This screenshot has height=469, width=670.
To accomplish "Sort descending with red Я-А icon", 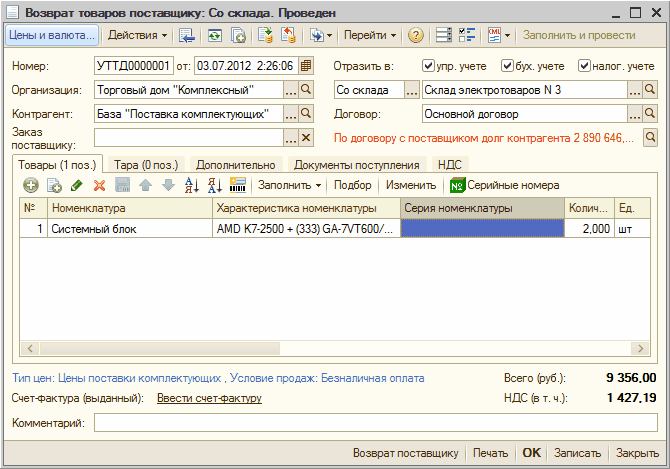I will click(x=215, y=185).
